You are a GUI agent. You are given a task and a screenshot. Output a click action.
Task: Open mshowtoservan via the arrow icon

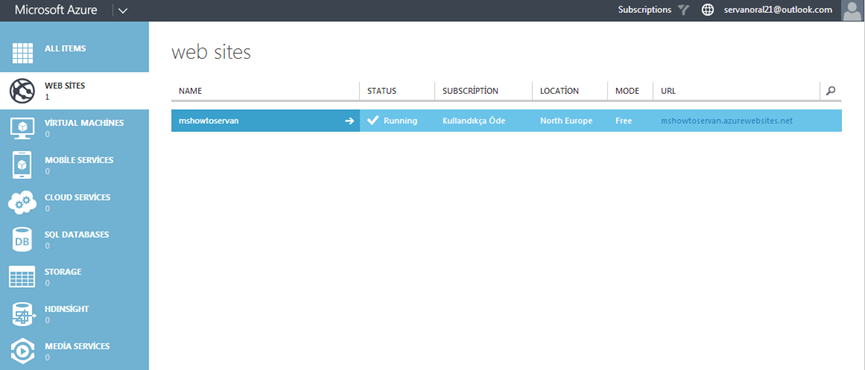349,121
